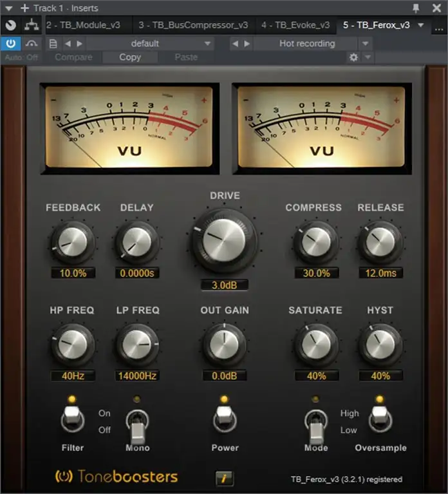Viewport: 448px width, 494px height.
Task: Open the Hot recording preset dropdown
Action: point(306,44)
